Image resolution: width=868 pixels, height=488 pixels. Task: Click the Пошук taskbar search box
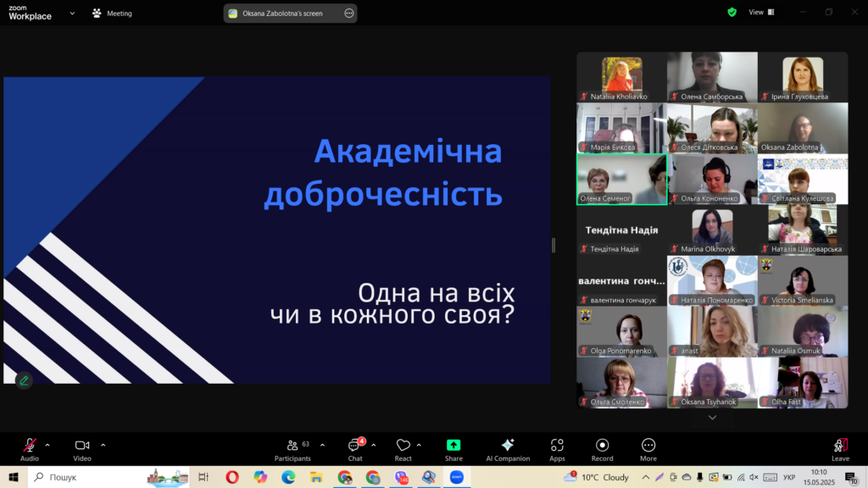pyautogui.click(x=108, y=477)
